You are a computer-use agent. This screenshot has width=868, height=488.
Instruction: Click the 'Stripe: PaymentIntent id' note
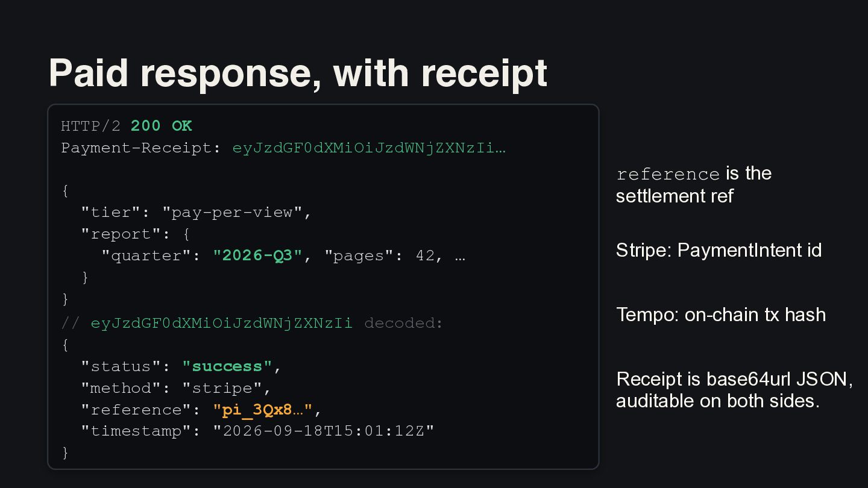[x=719, y=250]
